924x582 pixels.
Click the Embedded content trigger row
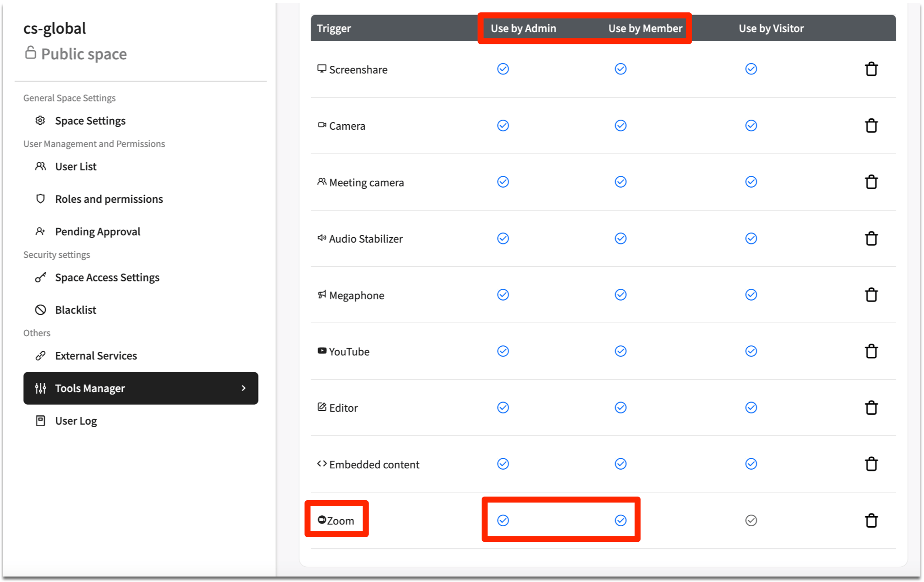point(374,464)
